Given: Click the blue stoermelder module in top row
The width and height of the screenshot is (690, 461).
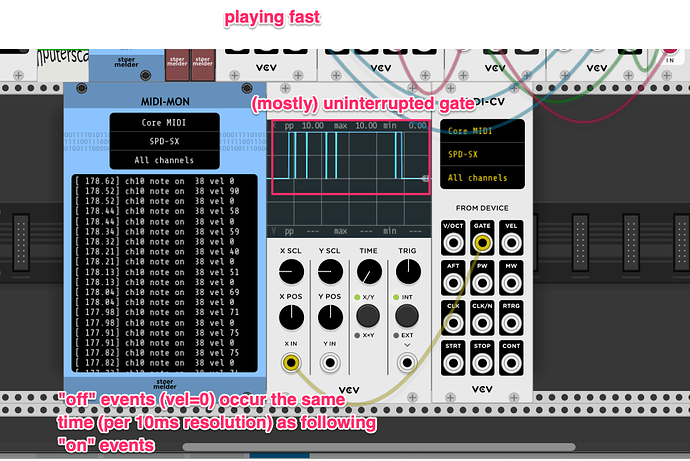Looking at the screenshot, I should pos(127,65).
